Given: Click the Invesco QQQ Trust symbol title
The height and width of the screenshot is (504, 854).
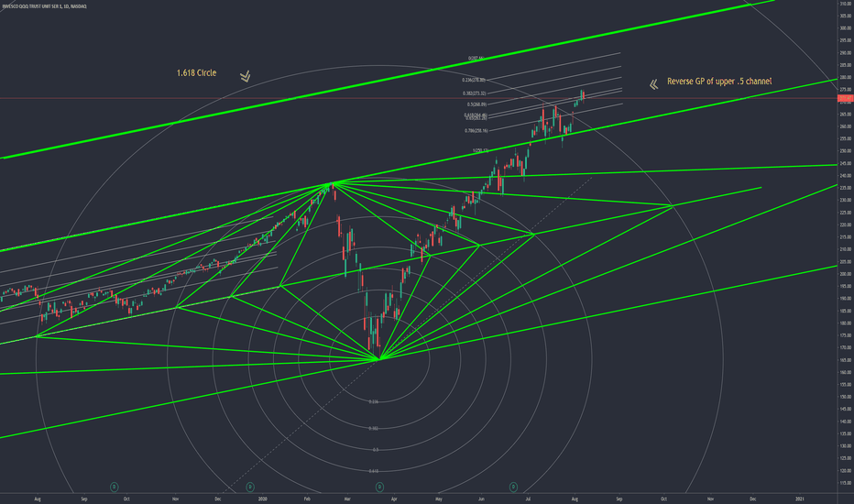Looking at the screenshot, I should [x=44, y=6].
